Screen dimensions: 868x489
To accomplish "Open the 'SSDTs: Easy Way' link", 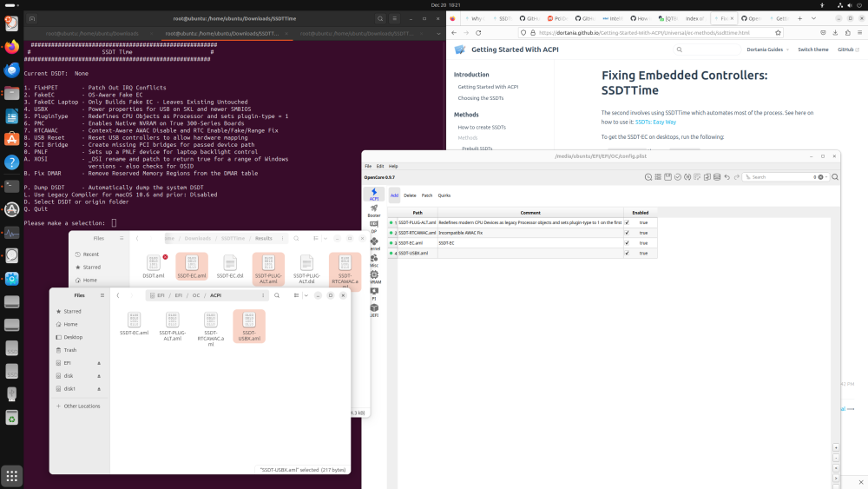I will pyautogui.click(x=655, y=122).
